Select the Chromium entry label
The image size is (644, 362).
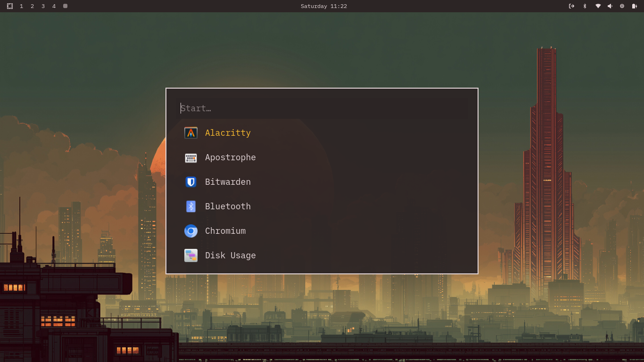[x=225, y=231]
